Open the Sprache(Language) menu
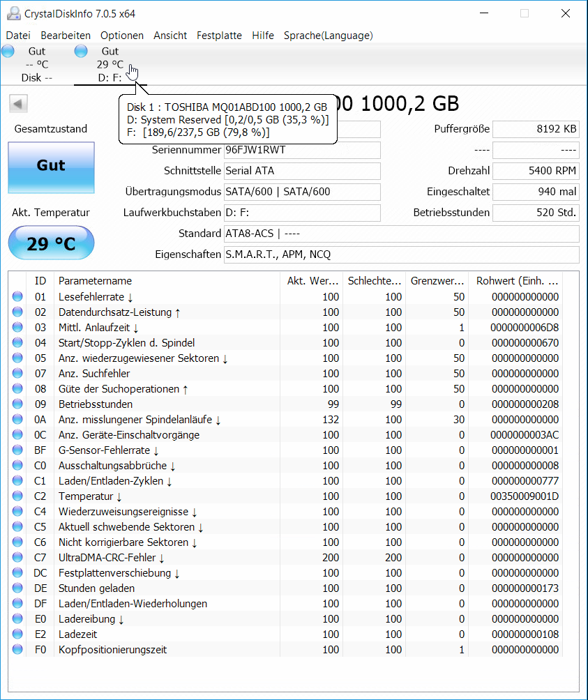The image size is (588, 700). (328, 36)
